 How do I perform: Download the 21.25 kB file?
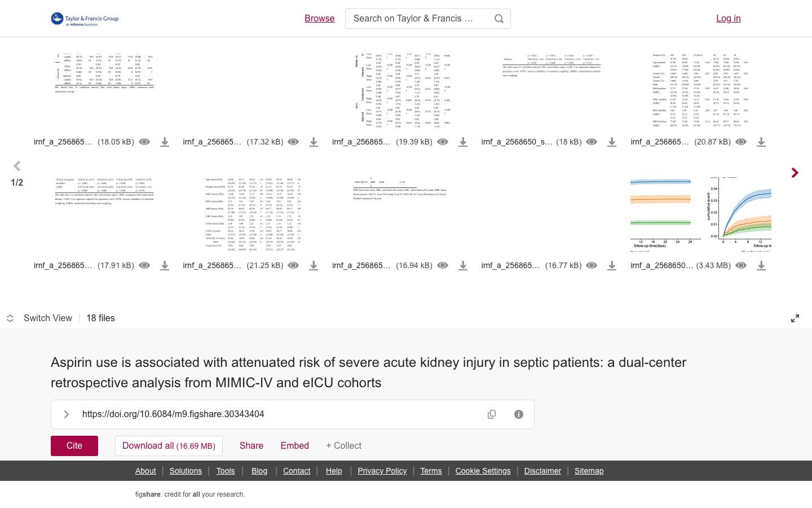(314, 266)
